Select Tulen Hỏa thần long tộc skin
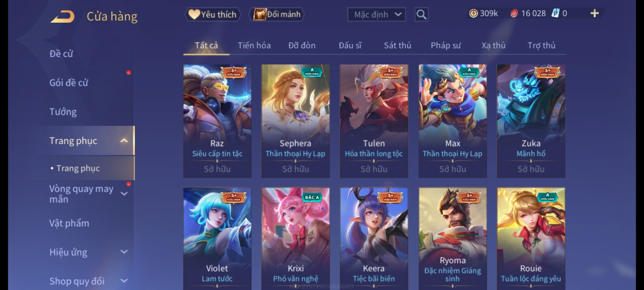This screenshot has width=644, height=290. click(374, 121)
